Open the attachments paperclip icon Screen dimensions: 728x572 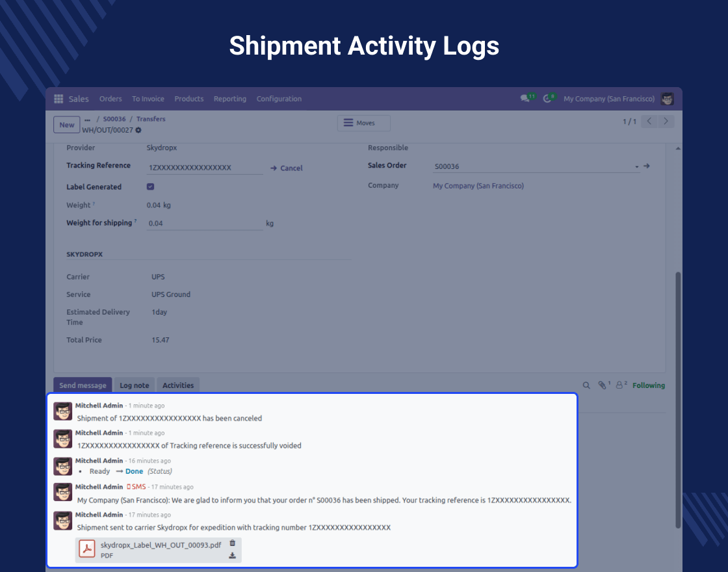pyautogui.click(x=603, y=385)
